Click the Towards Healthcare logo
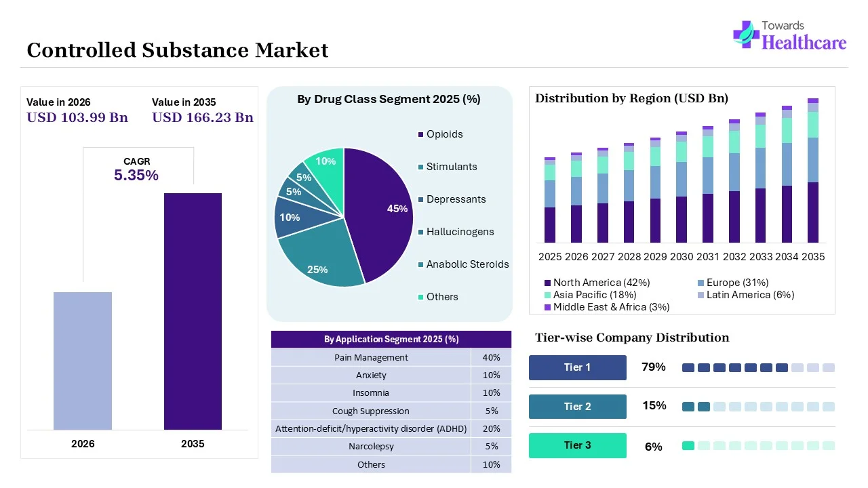Screen dimensions: 868x488 tap(789, 35)
